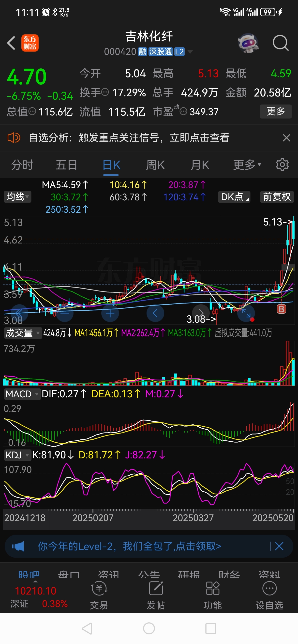Open the 发帖 post button
The height and width of the screenshot is (644, 298).
click(156, 595)
